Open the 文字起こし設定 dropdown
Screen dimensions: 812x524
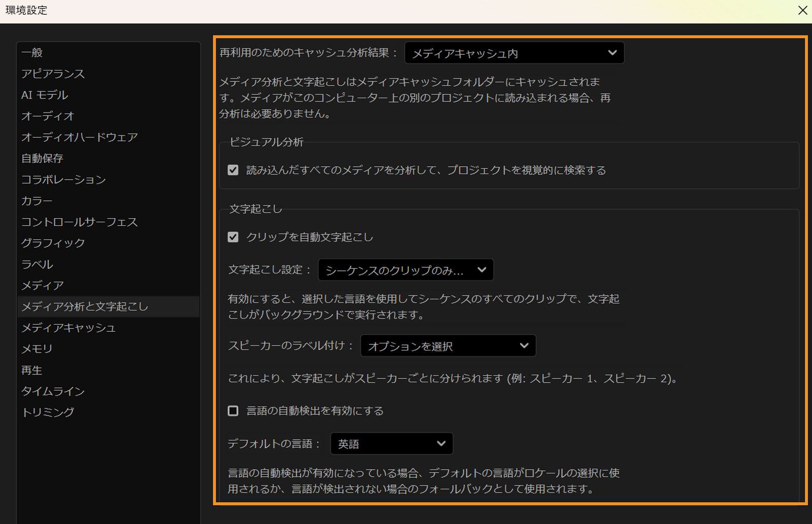pos(405,269)
